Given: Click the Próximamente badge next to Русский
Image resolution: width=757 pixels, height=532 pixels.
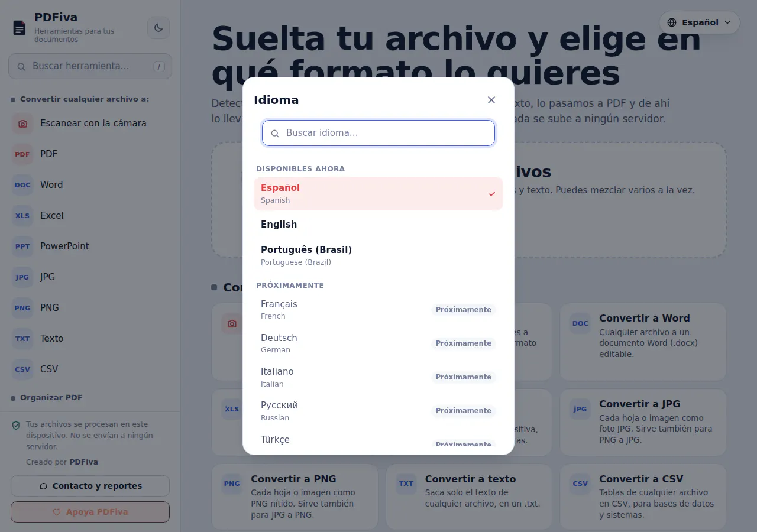Looking at the screenshot, I should [464, 411].
